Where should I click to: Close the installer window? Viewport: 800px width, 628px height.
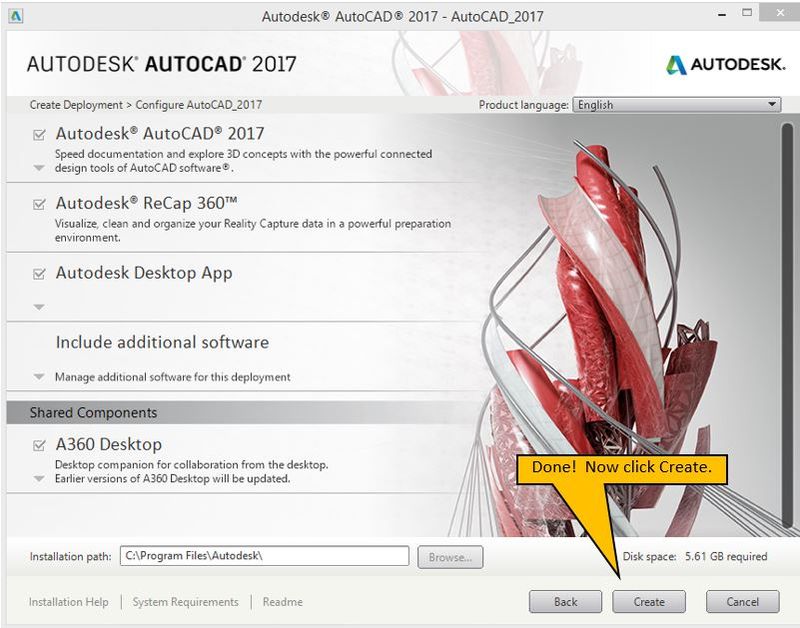pyautogui.click(x=780, y=13)
